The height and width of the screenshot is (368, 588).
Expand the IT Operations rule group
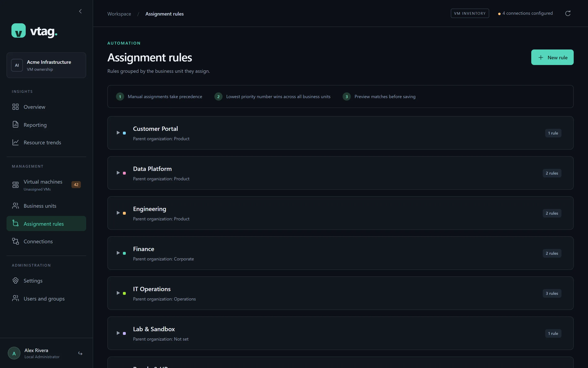tap(118, 293)
